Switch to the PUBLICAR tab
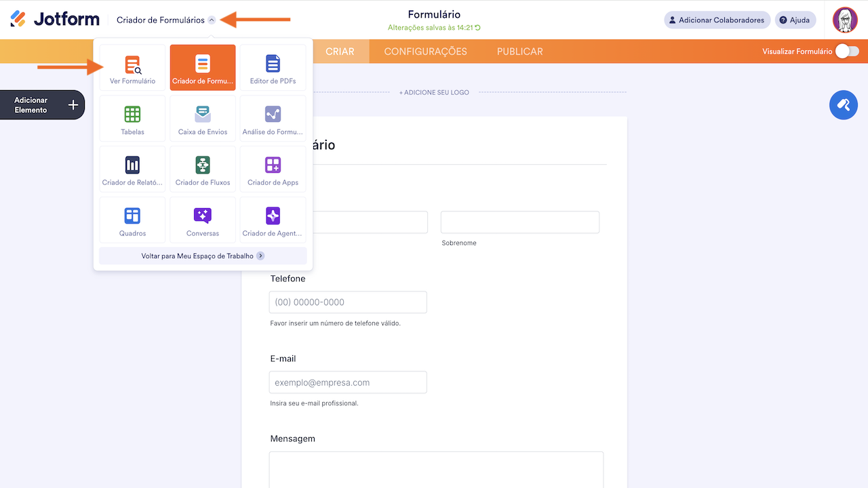 tap(519, 52)
